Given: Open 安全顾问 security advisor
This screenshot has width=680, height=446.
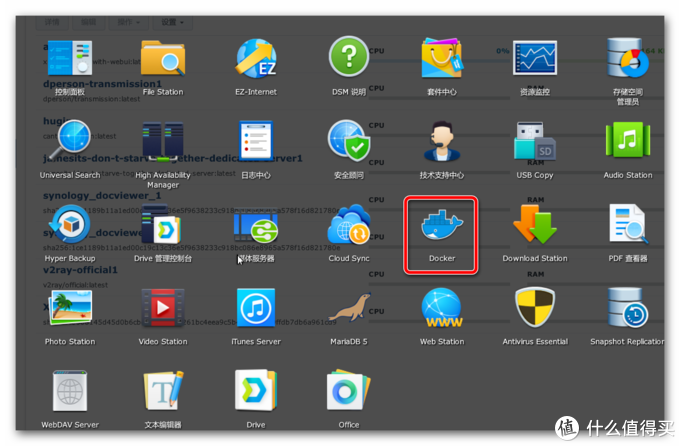Looking at the screenshot, I should tap(349, 141).
